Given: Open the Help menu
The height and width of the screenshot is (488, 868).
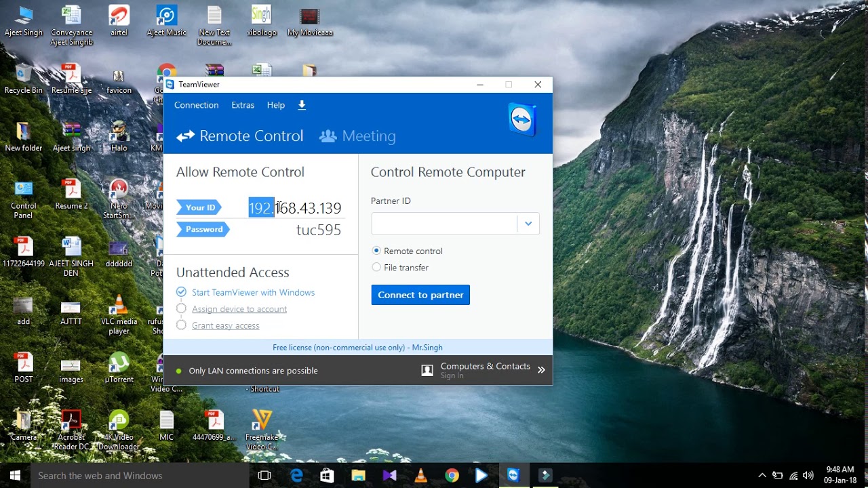Looking at the screenshot, I should [x=276, y=105].
